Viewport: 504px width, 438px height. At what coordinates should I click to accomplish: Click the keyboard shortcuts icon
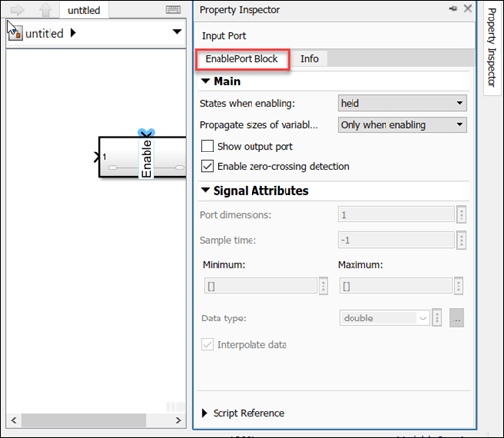(x=173, y=10)
